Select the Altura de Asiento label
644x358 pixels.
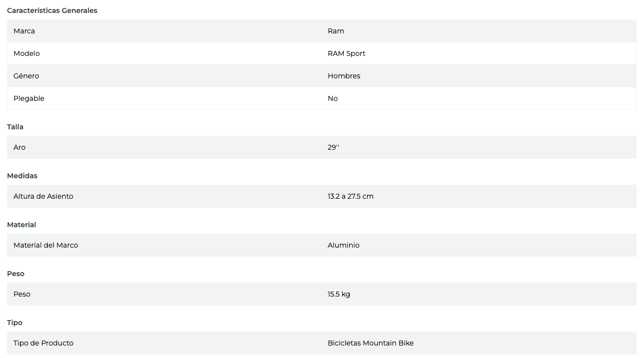43,196
